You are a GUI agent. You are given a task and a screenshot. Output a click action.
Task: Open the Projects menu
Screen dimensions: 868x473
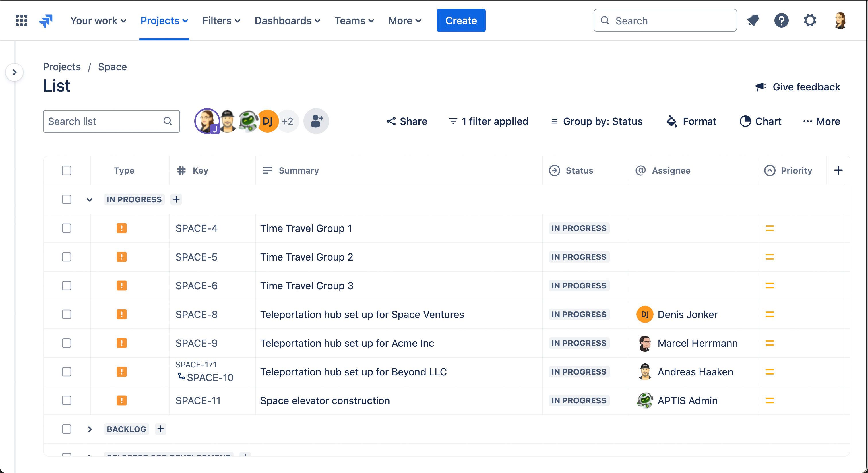pos(164,21)
